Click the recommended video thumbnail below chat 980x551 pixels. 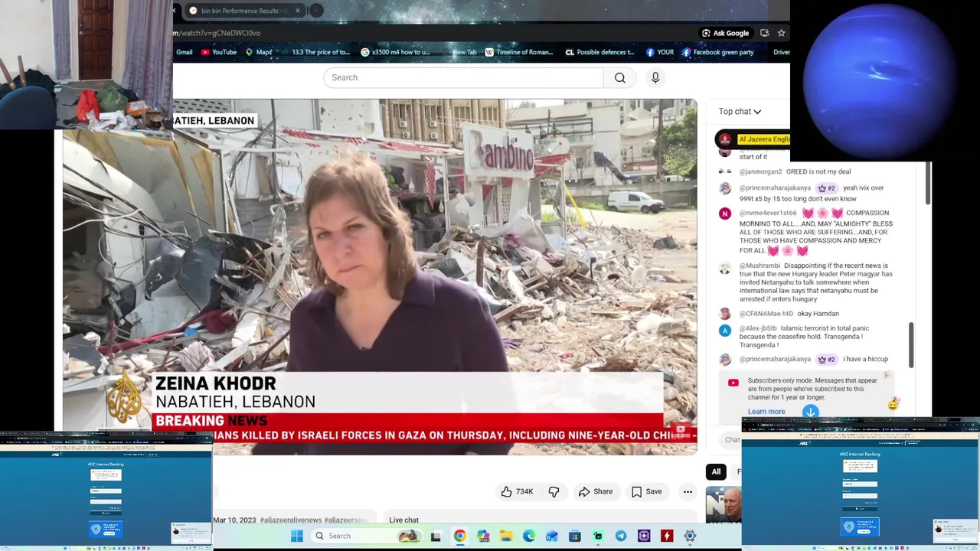click(x=724, y=504)
